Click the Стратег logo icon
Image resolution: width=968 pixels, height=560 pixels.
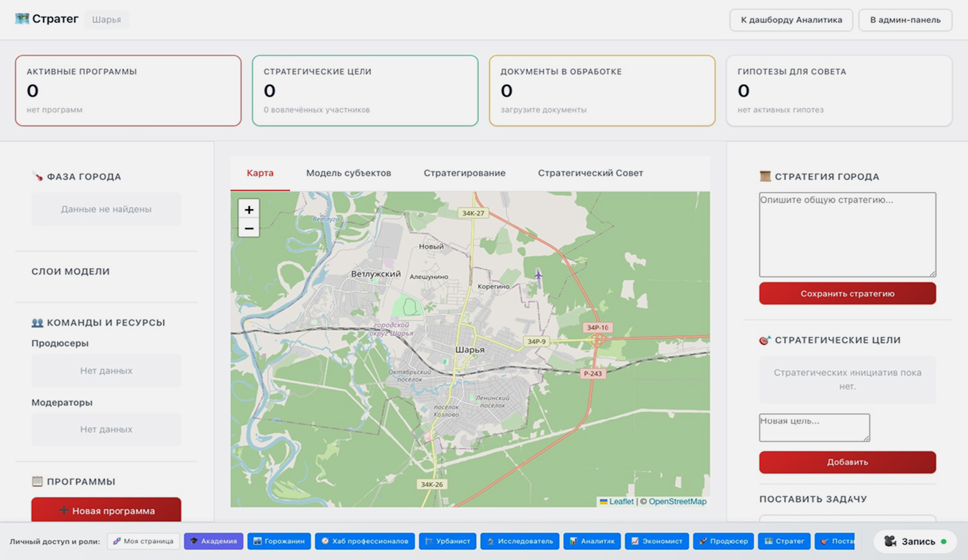pyautogui.click(x=22, y=19)
